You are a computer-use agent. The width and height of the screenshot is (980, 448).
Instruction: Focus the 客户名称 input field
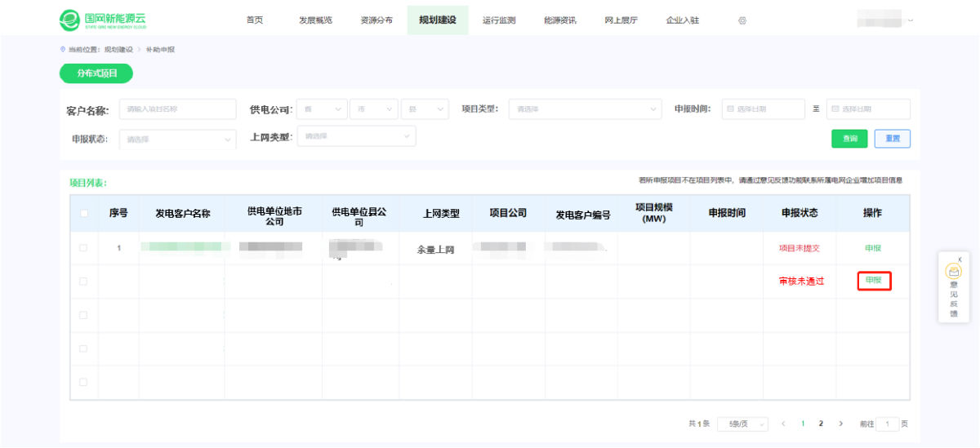click(177, 109)
